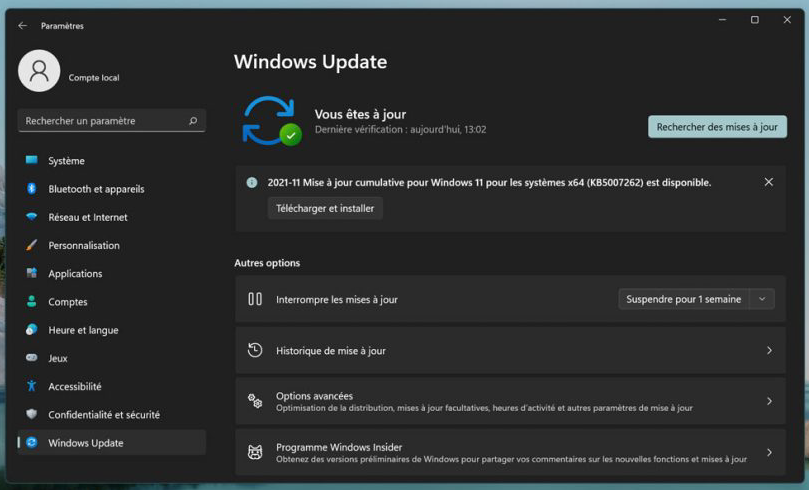Go to Réseau et Internet settings
The height and width of the screenshot is (490, 809).
(x=111, y=217)
